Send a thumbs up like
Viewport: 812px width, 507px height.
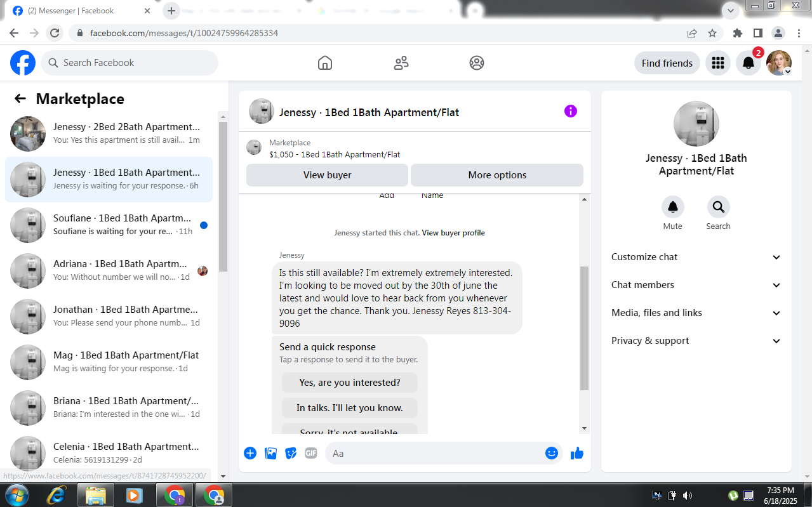(577, 453)
